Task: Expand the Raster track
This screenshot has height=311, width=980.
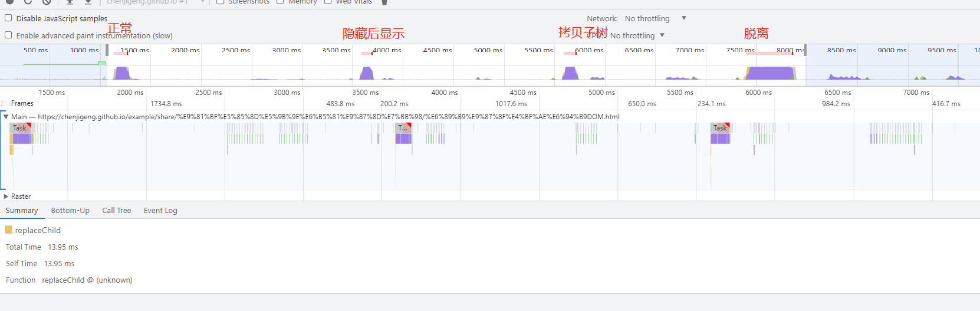Action: coord(6,197)
